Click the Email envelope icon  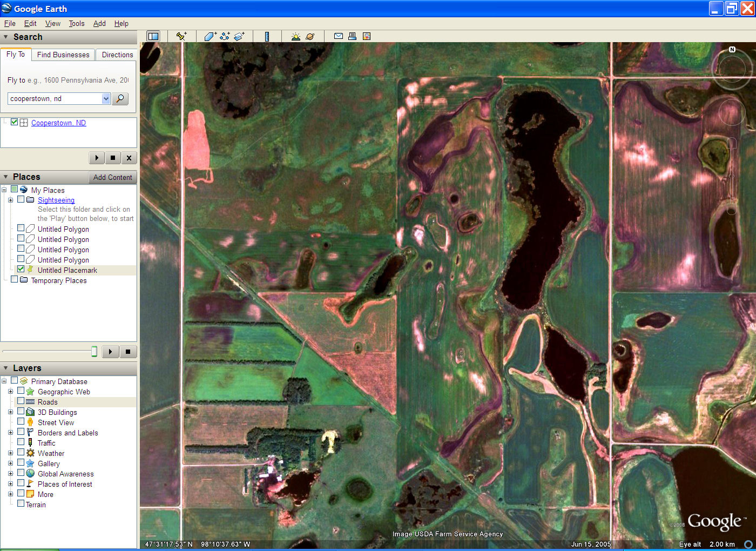coord(339,36)
